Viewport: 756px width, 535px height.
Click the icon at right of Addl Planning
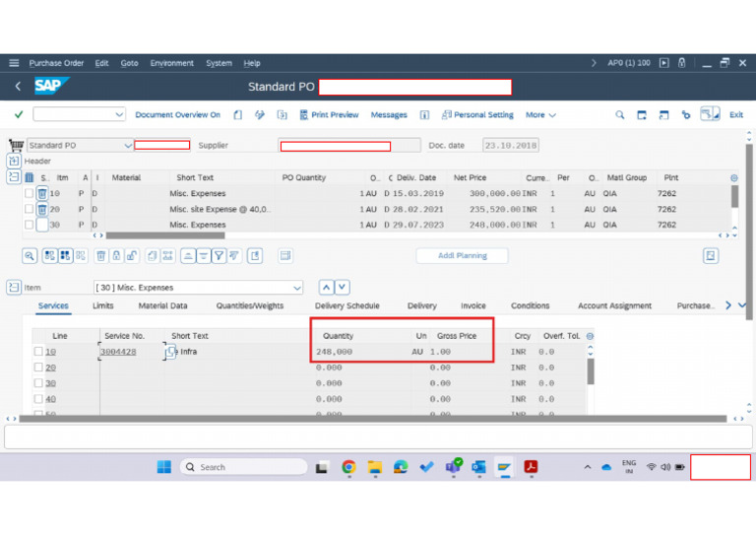(x=710, y=256)
